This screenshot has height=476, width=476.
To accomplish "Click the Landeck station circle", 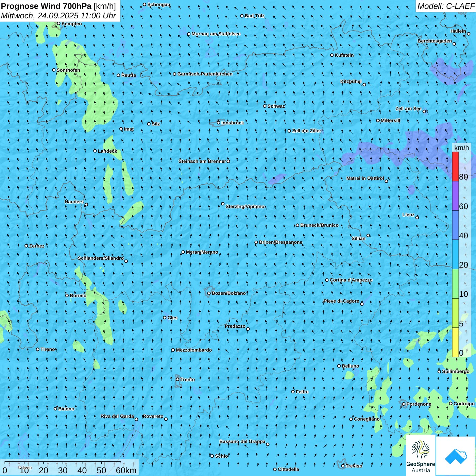I will coord(95,151).
